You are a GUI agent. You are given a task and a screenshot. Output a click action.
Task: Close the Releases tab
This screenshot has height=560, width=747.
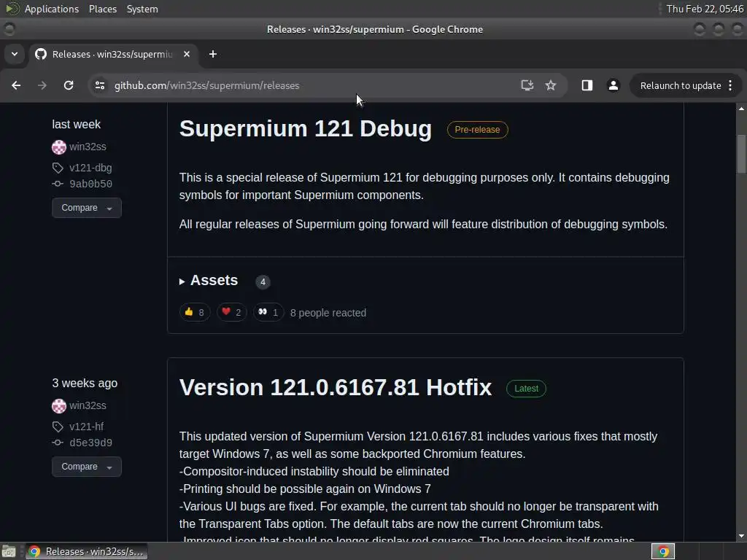[187, 54]
